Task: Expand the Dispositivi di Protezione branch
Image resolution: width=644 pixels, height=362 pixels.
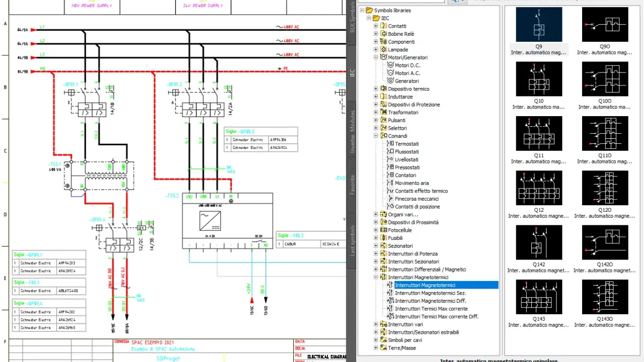Action: point(376,105)
